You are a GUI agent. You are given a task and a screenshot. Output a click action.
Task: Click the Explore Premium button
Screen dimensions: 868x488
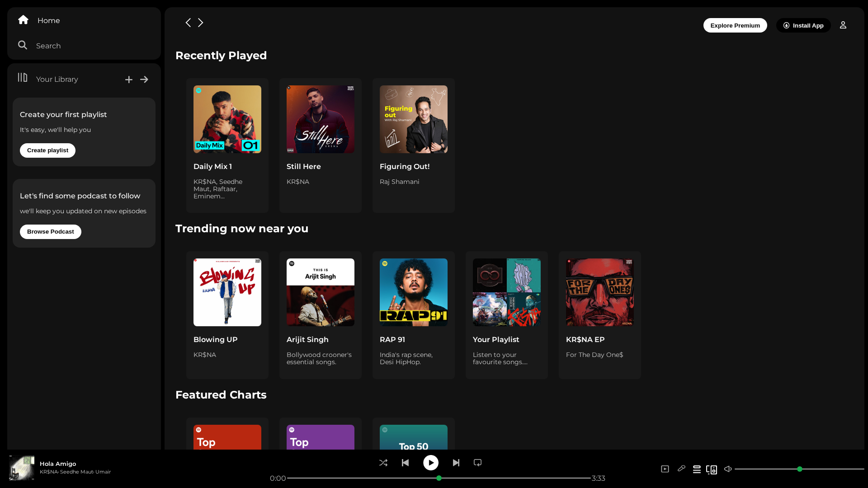point(735,25)
